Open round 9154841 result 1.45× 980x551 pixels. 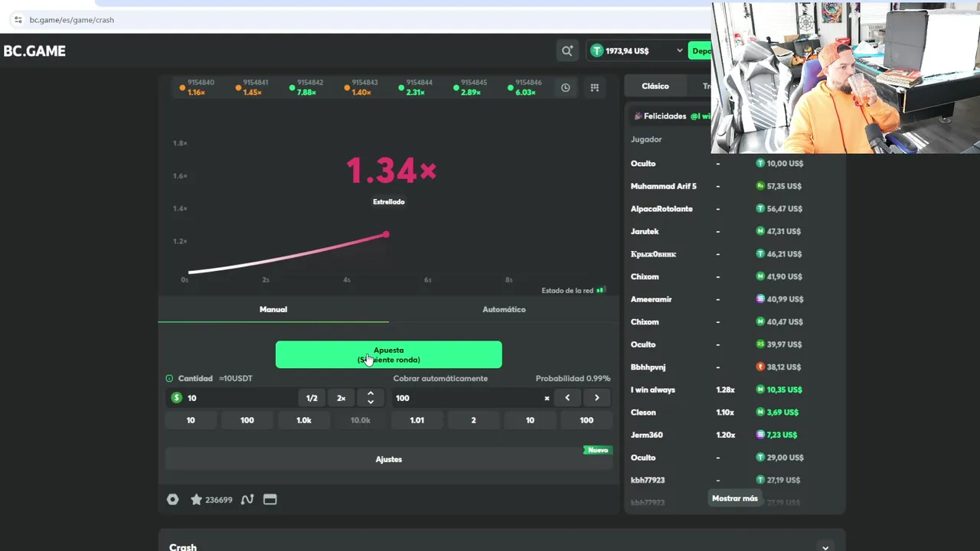click(x=252, y=87)
